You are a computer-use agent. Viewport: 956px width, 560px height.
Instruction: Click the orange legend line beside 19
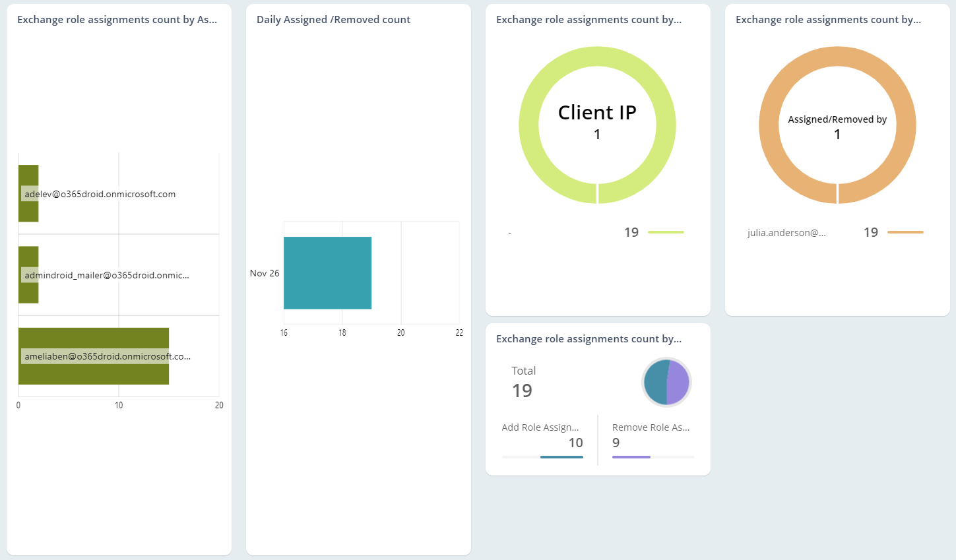905,232
